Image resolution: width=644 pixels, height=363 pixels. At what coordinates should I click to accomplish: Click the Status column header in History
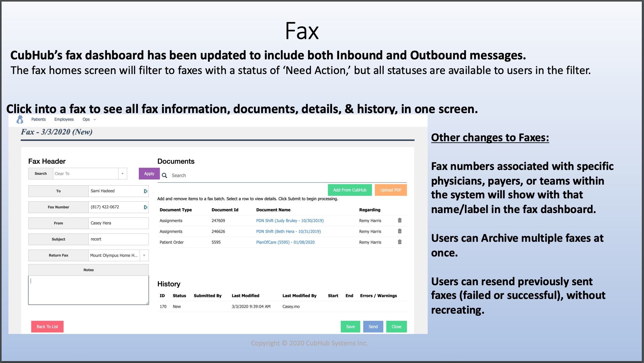[179, 296]
